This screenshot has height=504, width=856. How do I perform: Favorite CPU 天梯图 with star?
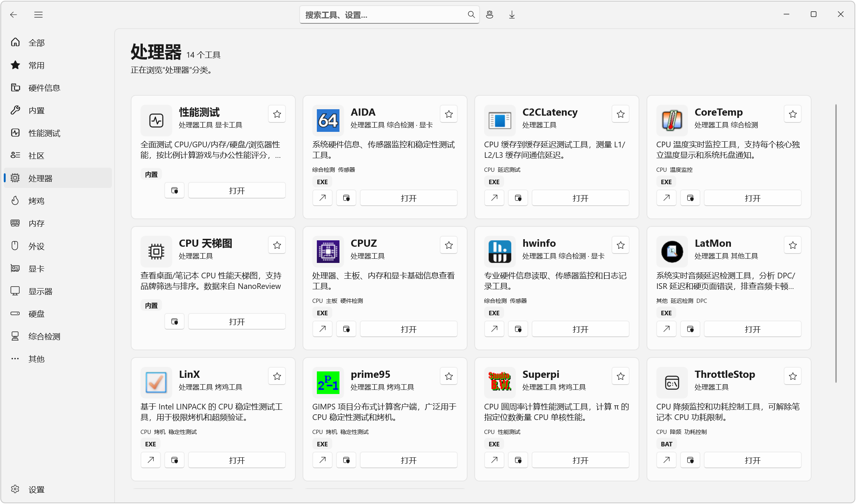(x=277, y=245)
